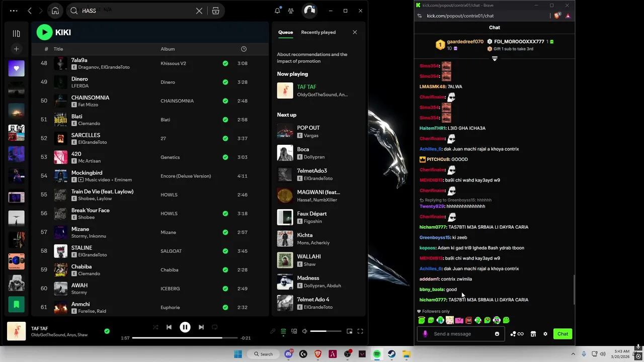Image resolution: width=644 pixels, height=362 pixels.
Task: Click the WALLAHI queue thumbnail
Action: pos(285,260)
